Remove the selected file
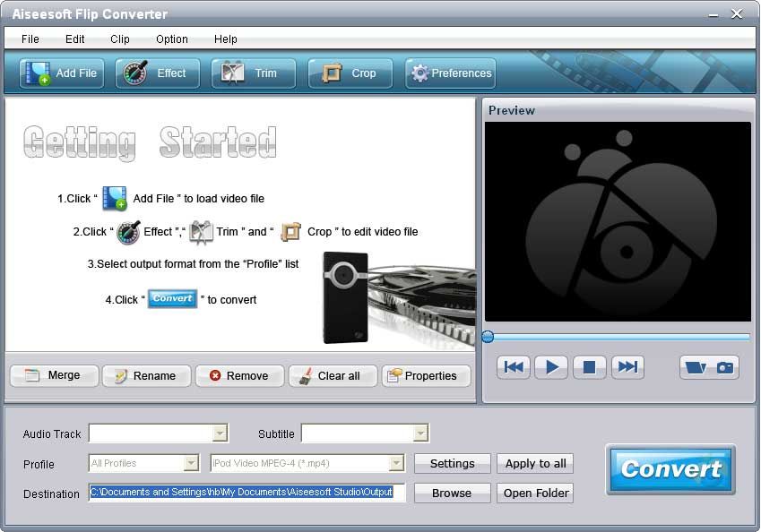761x532 pixels. tap(239, 376)
